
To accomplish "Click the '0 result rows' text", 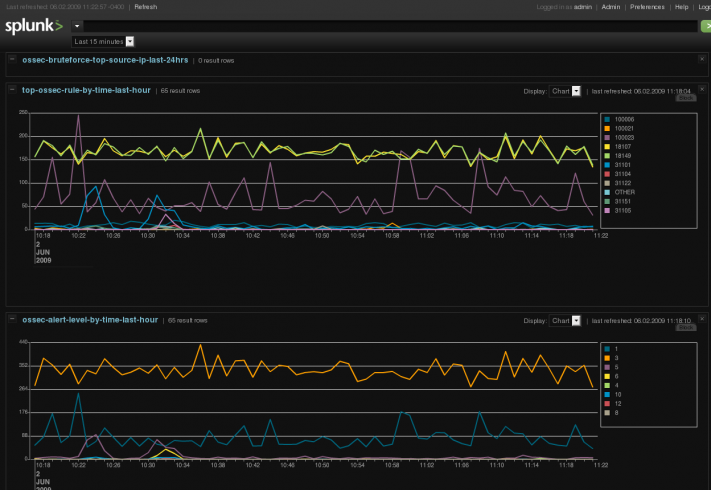I will click(x=216, y=60).
